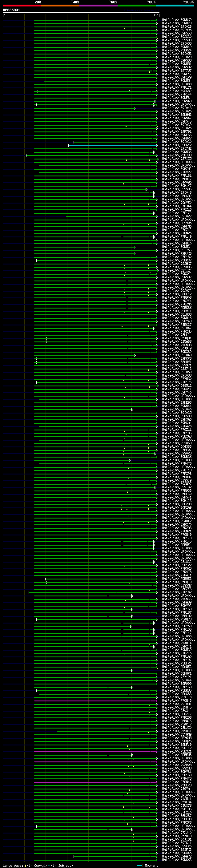This screenshot has width=197, height=868.
Task: Open hit UniRef100_B9PAY2
Action: (177, 857)
